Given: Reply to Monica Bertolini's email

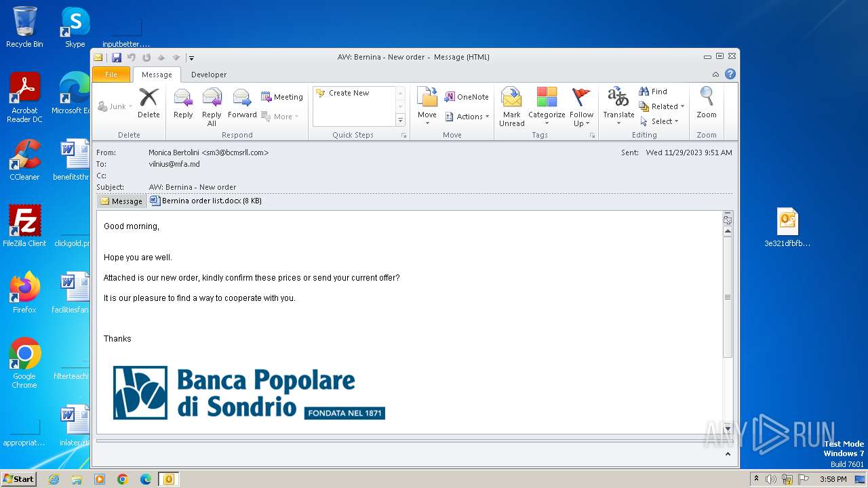Looking at the screenshot, I should tap(183, 104).
